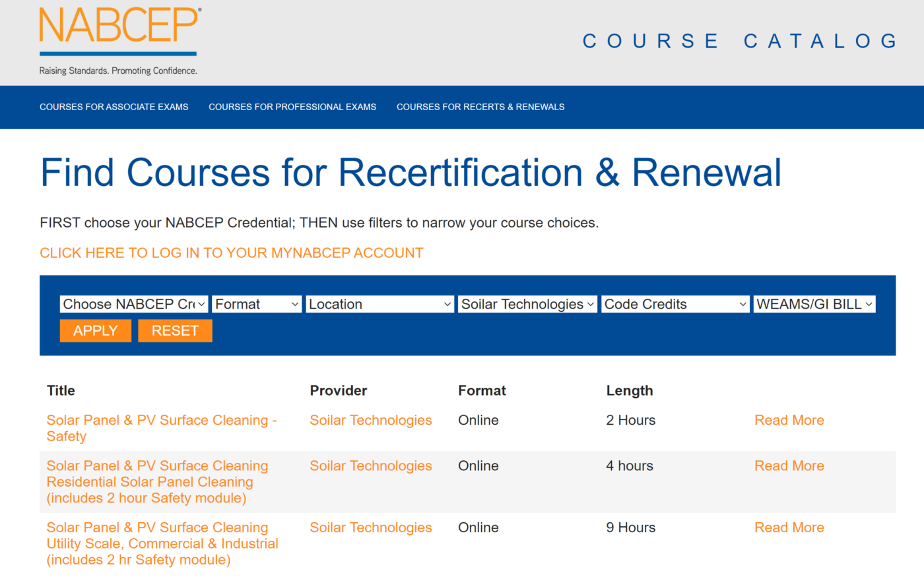Click the Length column header
This screenshot has height=579, width=924.
point(630,390)
